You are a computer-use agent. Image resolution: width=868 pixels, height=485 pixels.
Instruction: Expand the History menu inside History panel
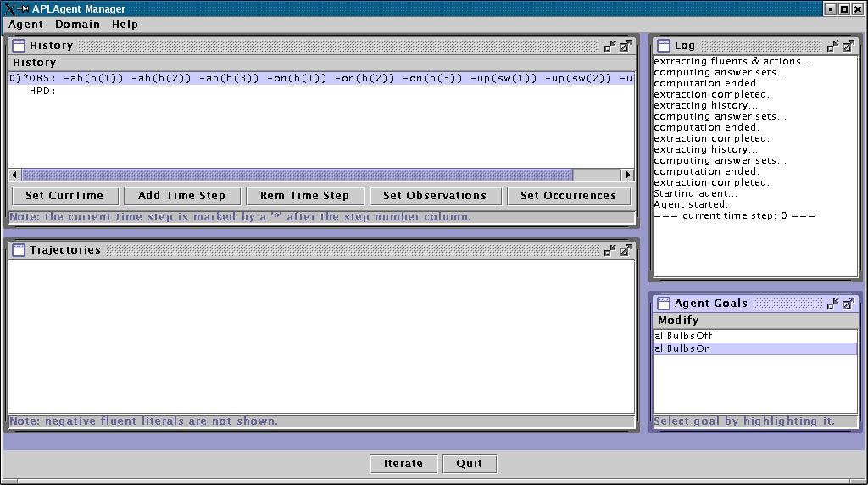pos(34,63)
